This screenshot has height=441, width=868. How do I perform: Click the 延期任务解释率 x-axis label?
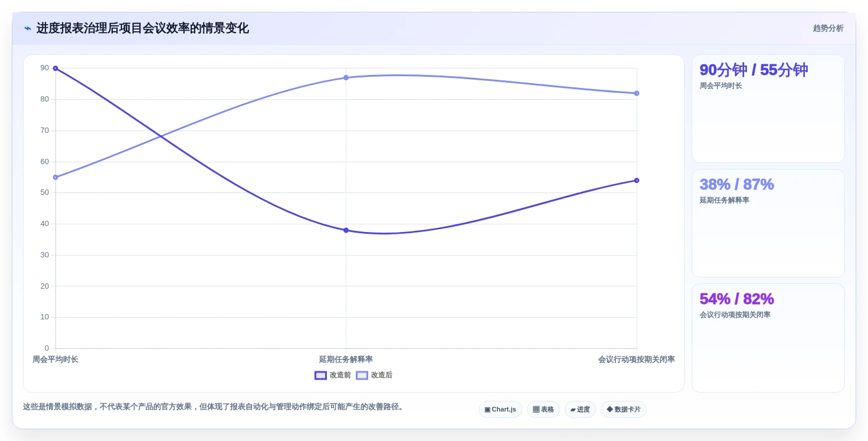click(346, 360)
